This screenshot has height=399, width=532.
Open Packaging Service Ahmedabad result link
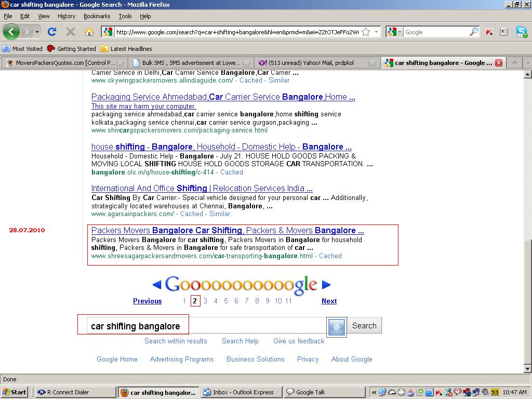(223, 97)
